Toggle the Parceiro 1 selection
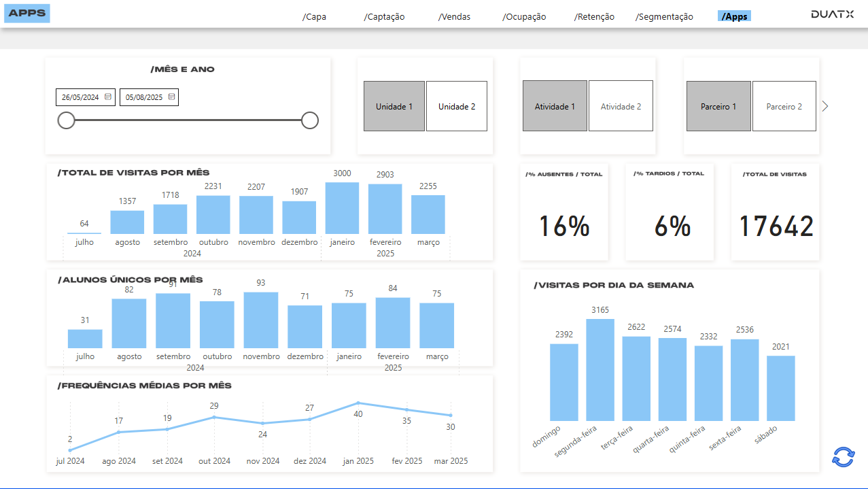This screenshot has height=489, width=868. pos(718,105)
